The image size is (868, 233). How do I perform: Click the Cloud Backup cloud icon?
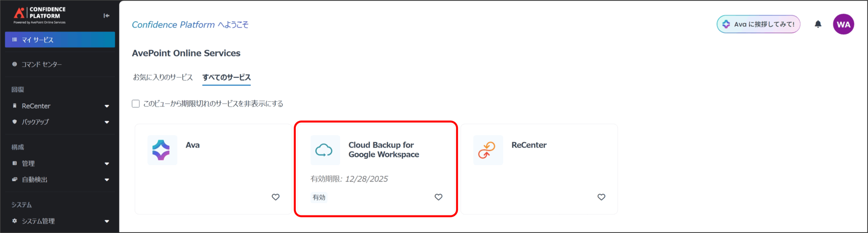[324, 150]
